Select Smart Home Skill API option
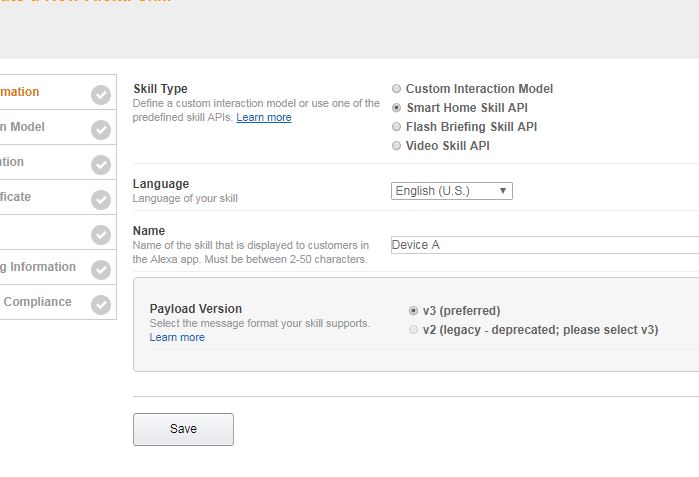Image resolution: width=699 pixels, height=477 pixels. (396, 107)
